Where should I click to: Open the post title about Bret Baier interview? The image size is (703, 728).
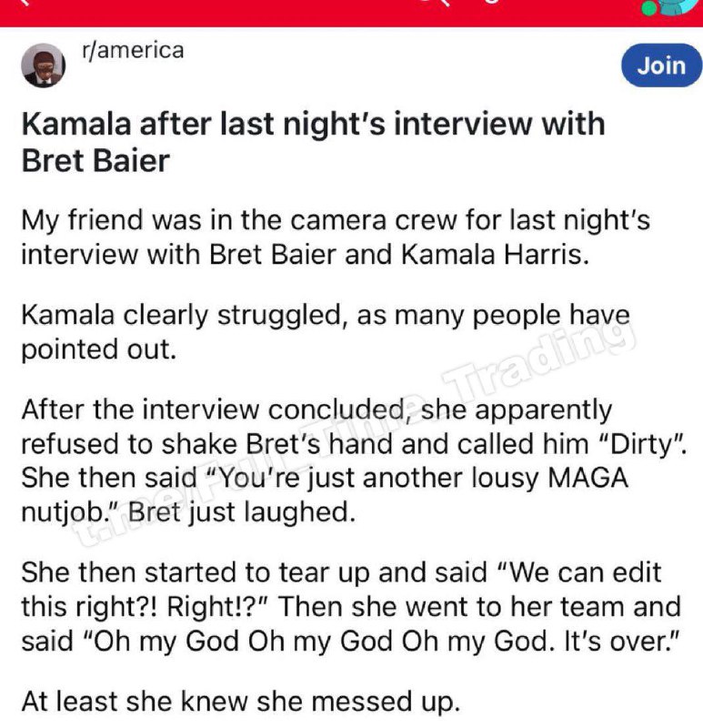click(314, 142)
